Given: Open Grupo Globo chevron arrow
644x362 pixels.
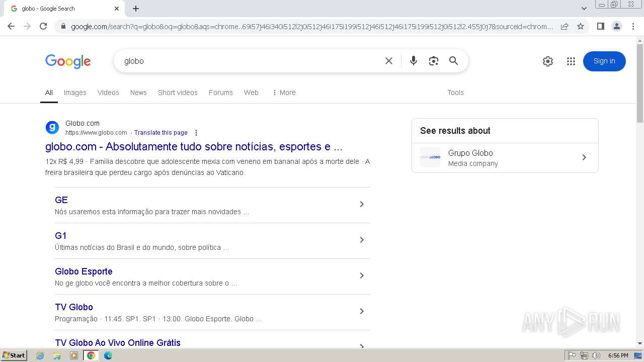Looking at the screenshot, I should pos(584,157).
